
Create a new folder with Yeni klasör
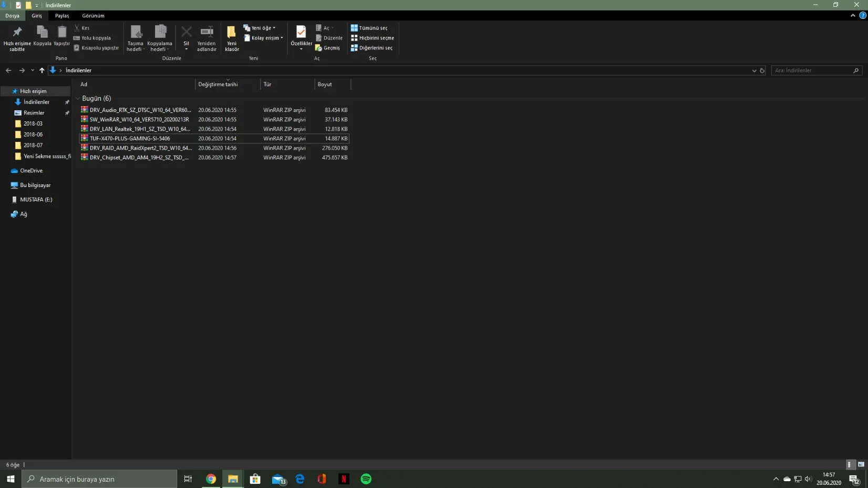pyautogui.click(x=232, y=38)
